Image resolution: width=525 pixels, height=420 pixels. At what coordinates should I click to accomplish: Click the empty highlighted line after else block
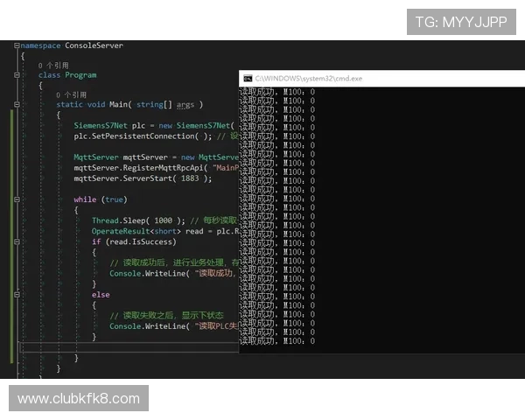131,347
